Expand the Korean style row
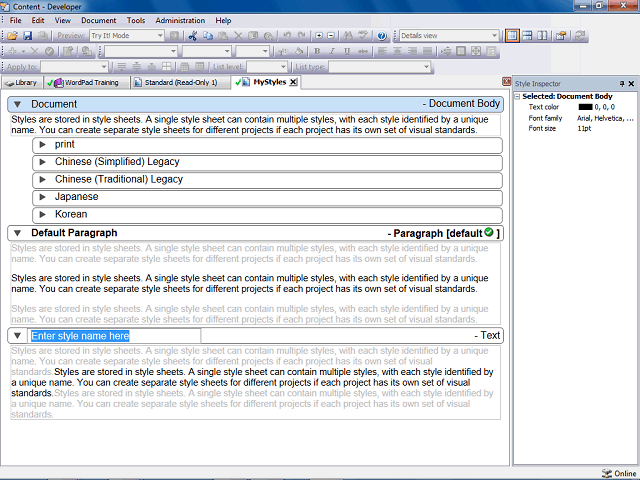 point(42,215)
